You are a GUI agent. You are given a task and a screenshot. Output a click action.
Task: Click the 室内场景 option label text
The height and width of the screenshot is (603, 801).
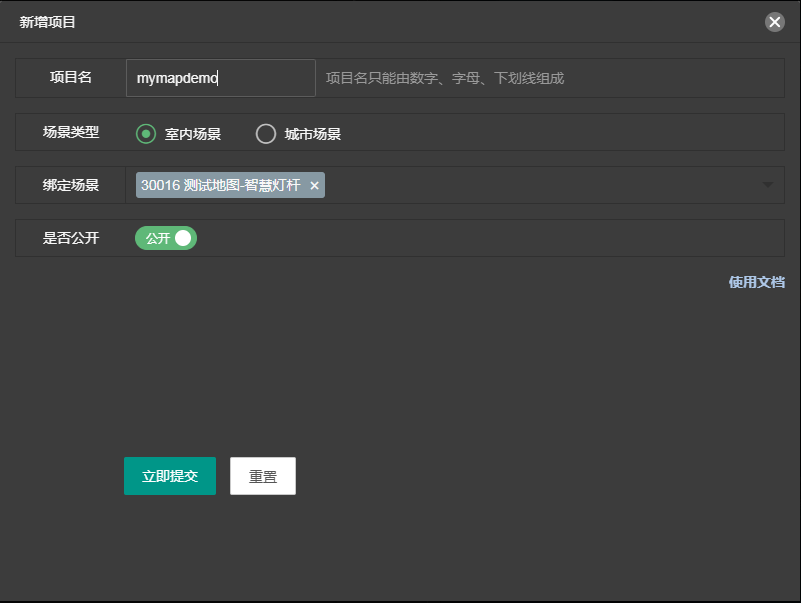point(193,134)
